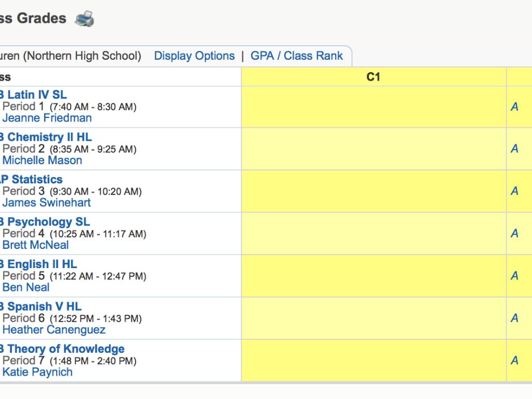Viewport: 532px width, 399px height.
Task: Open the A grade for AP Statistics
Action: coord(514,191)
